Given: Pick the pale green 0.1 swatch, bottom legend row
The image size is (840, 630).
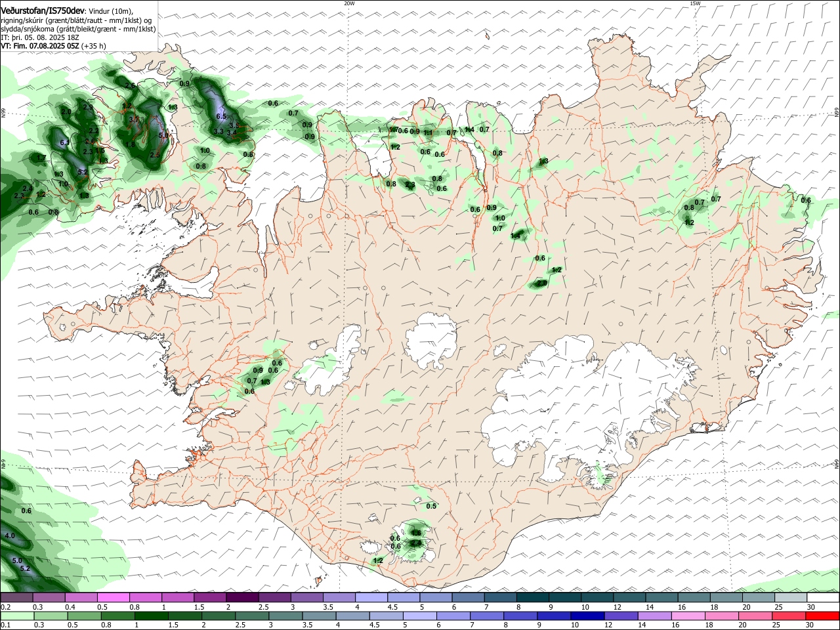Looking at the screenshot, I should 17,616.
